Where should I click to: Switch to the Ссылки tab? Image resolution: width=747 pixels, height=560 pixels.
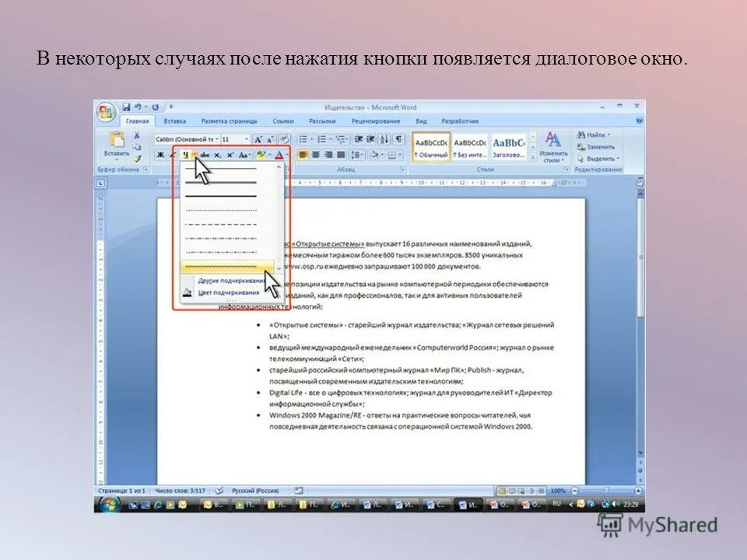[283, 121]
